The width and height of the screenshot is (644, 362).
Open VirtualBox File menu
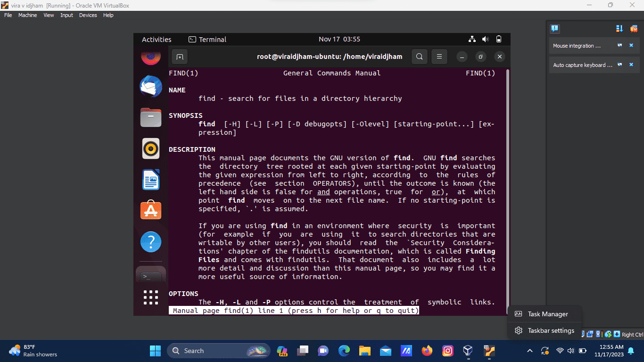(x=8, y=15)
